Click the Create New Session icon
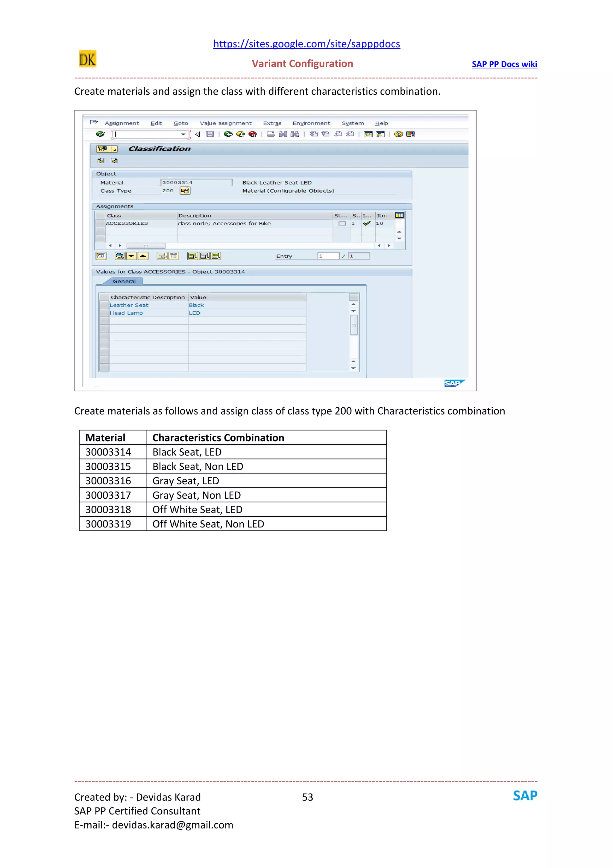This screenshot has width=613, height=868. click(368, 134)
